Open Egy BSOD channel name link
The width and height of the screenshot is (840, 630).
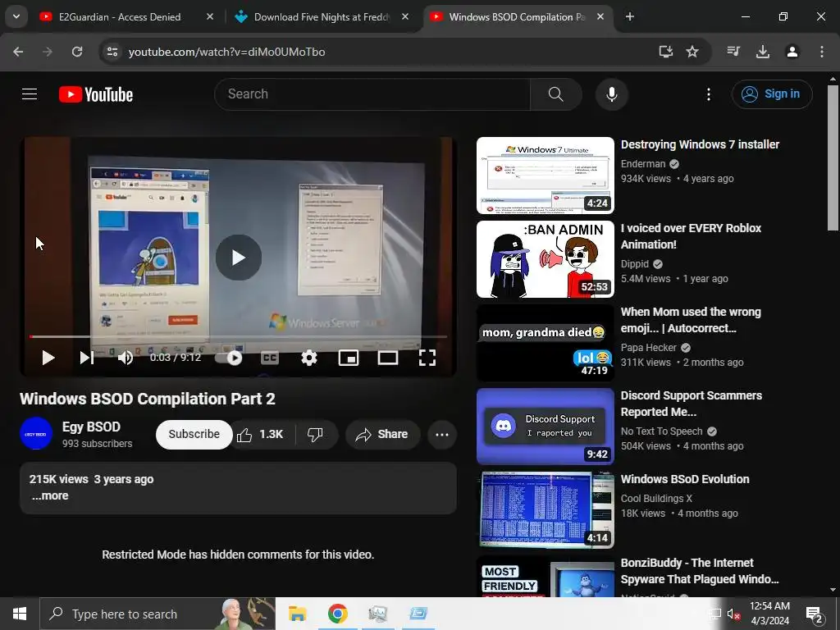pyautogui.click(x=91, y=427)
